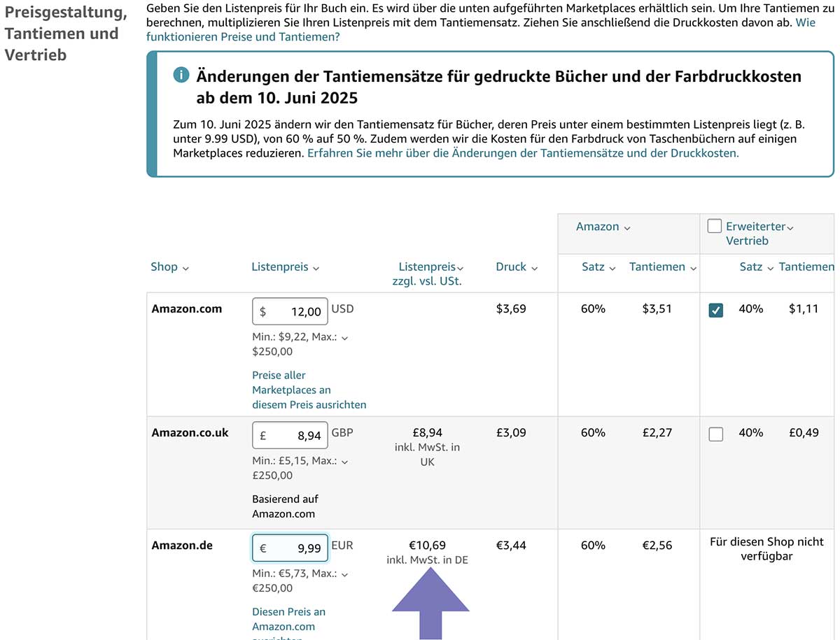
Task: Expand the Min/Max price range for Amazon.com
Action: point(344,338)
